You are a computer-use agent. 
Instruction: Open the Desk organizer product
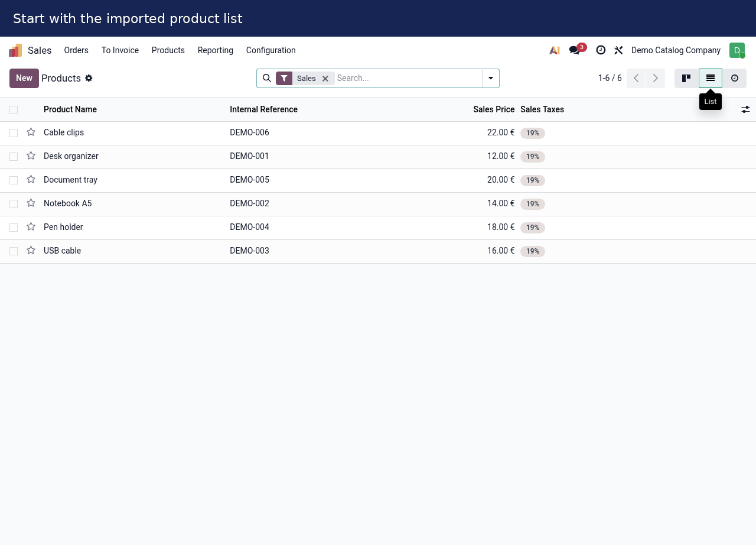pyautogui.click(x=71, y=156)
